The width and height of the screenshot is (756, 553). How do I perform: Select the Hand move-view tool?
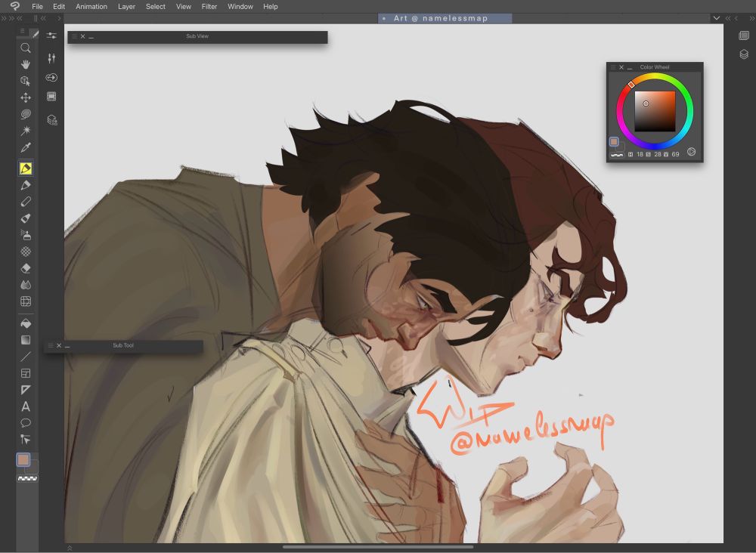[26, 64]
